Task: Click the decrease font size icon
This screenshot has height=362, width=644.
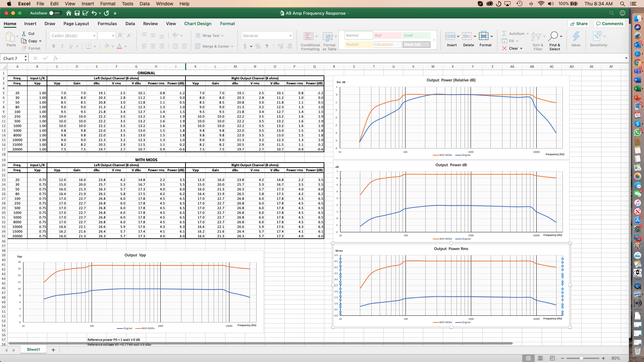Action: (129, 35)
